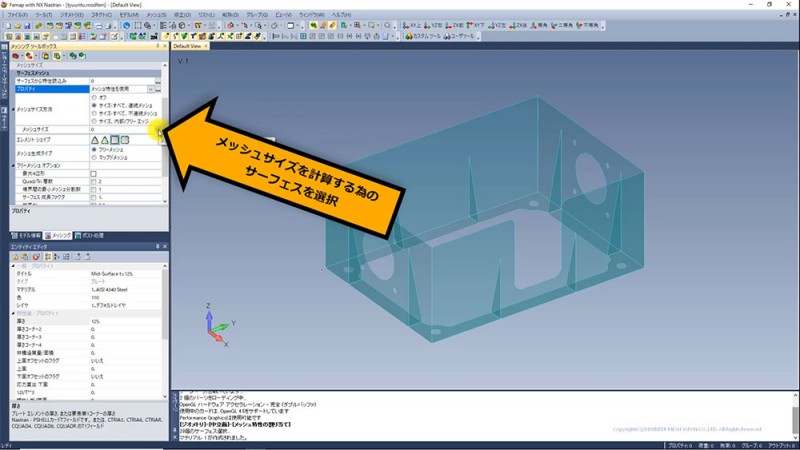Select Size All, Continuous Mesh radio option
The height and width of the screenshot is (450, 800).
[94, 105]
